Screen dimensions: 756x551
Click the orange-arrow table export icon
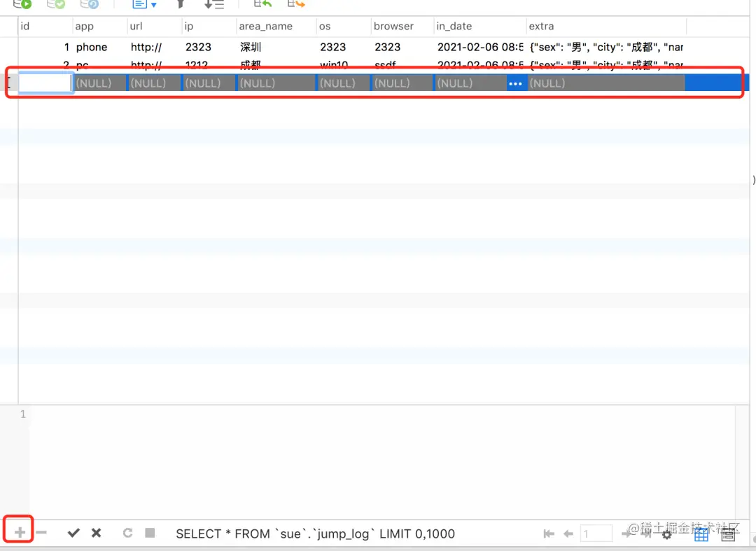296,4
